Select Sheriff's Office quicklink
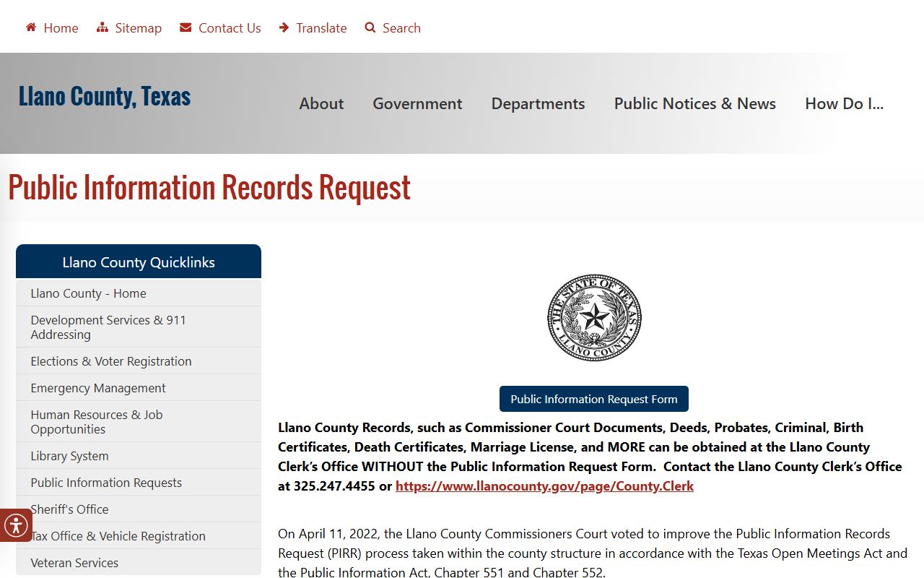The width and height of the screenshot is (924, 578). (139, 509)
